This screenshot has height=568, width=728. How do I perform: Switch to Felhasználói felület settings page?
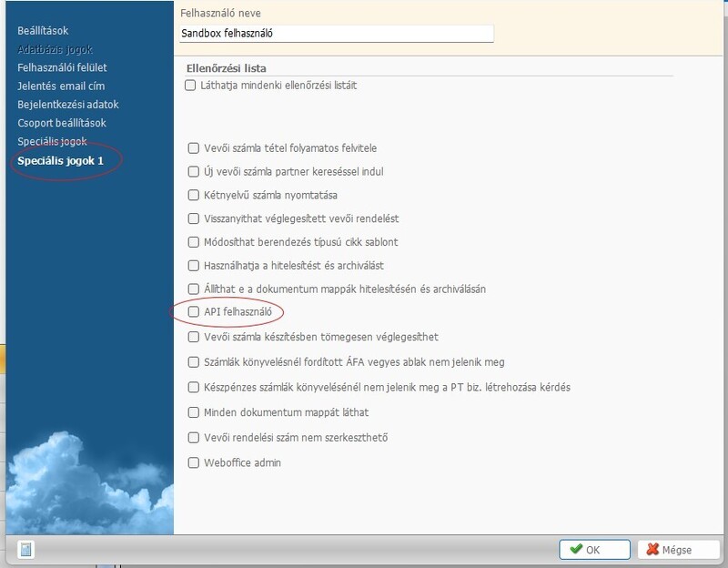click(x=61, y=67)
